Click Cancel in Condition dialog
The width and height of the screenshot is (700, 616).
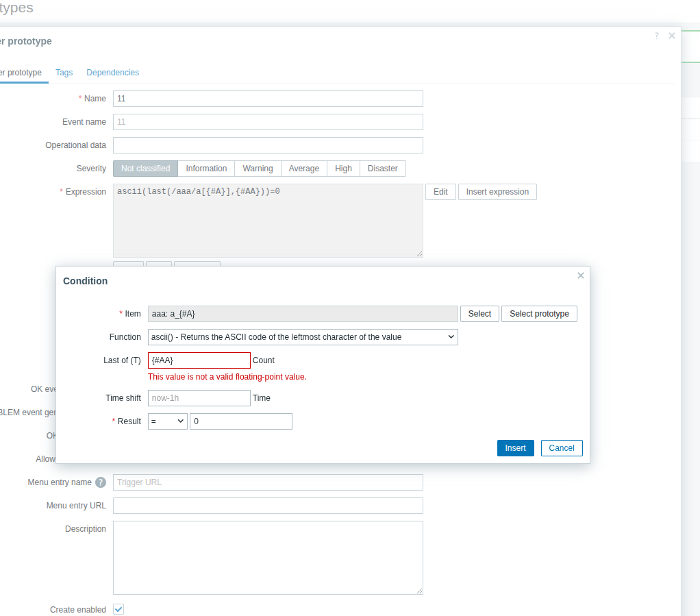tap(561, 448)
